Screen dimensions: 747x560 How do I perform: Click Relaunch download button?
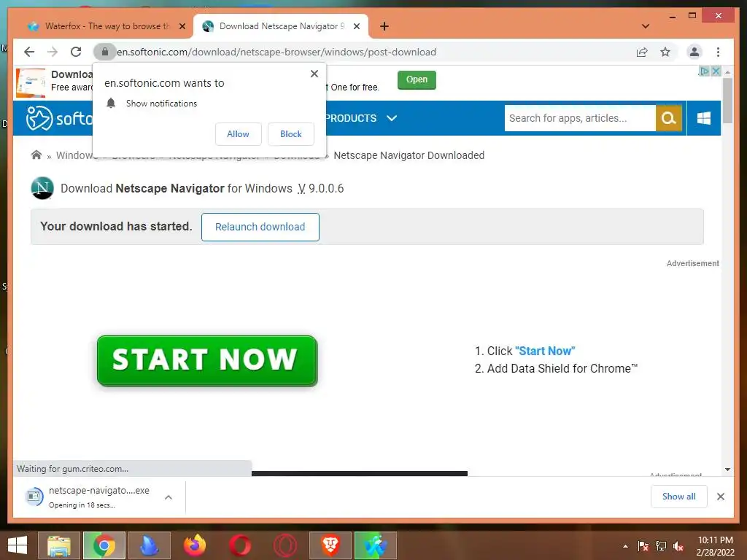coord(260,227)
